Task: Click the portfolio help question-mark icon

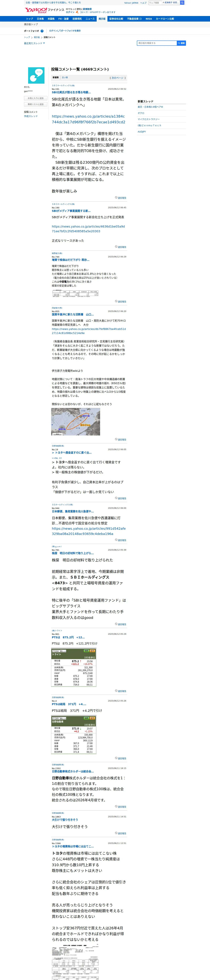Action: [42, 31]
